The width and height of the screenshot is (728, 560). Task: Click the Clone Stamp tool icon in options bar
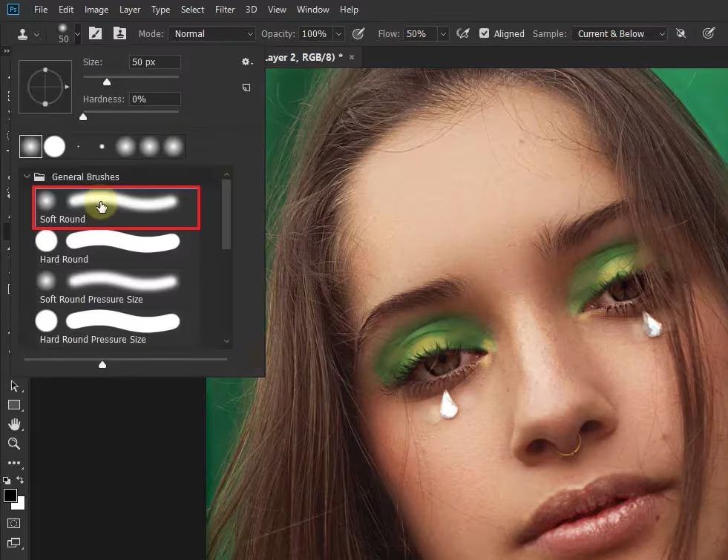pos(22,34)
